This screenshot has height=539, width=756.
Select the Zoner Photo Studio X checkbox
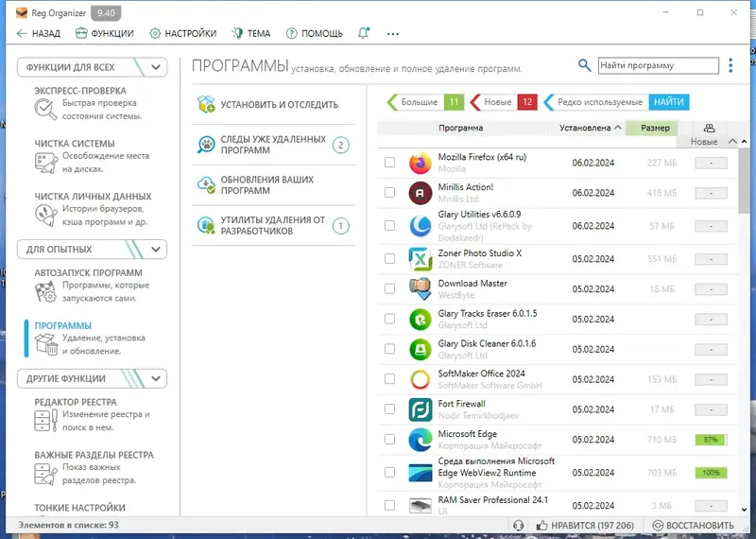[x=389, y=259]
